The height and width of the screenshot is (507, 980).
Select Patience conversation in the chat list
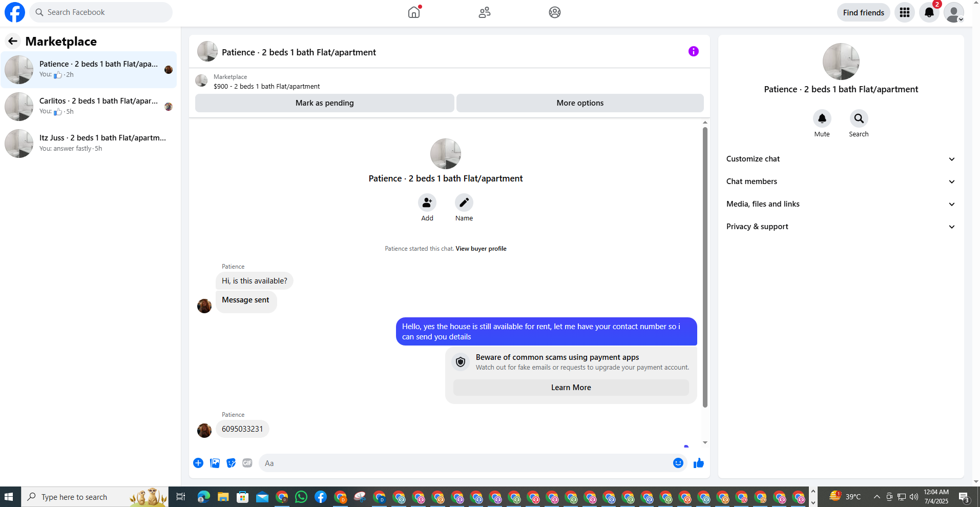click(x=89, y=70)
